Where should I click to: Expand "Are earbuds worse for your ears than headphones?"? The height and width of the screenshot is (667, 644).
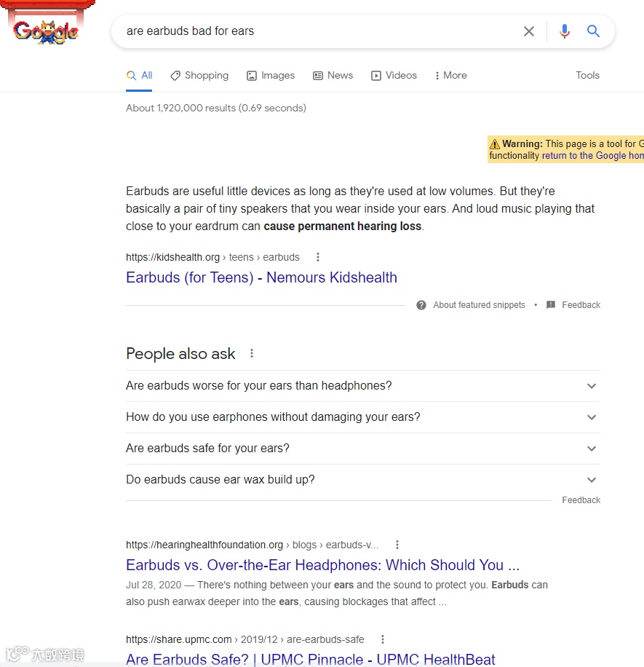coord(592,386)
